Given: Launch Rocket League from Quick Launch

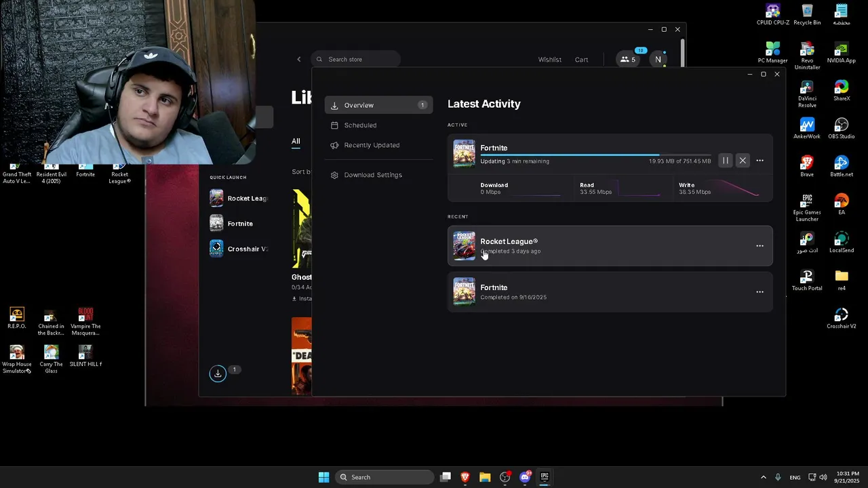Looking at the screenshot, I should [239, 199].
